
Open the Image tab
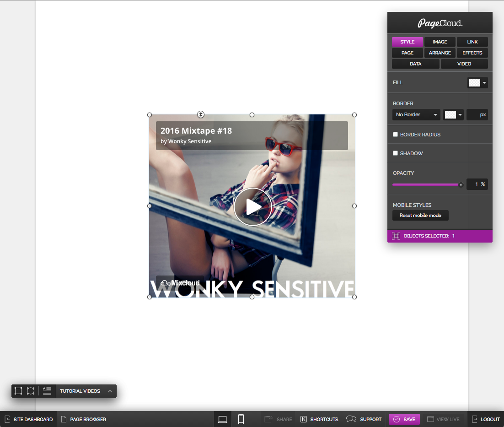pyautogui.click(x=440, y=42)
